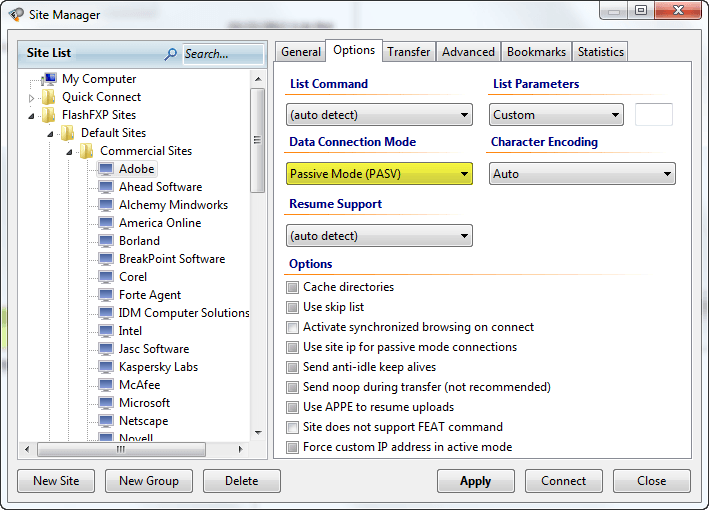Select the Novell site entry
This screenshot has height=510, width=709.
[136, 437]
